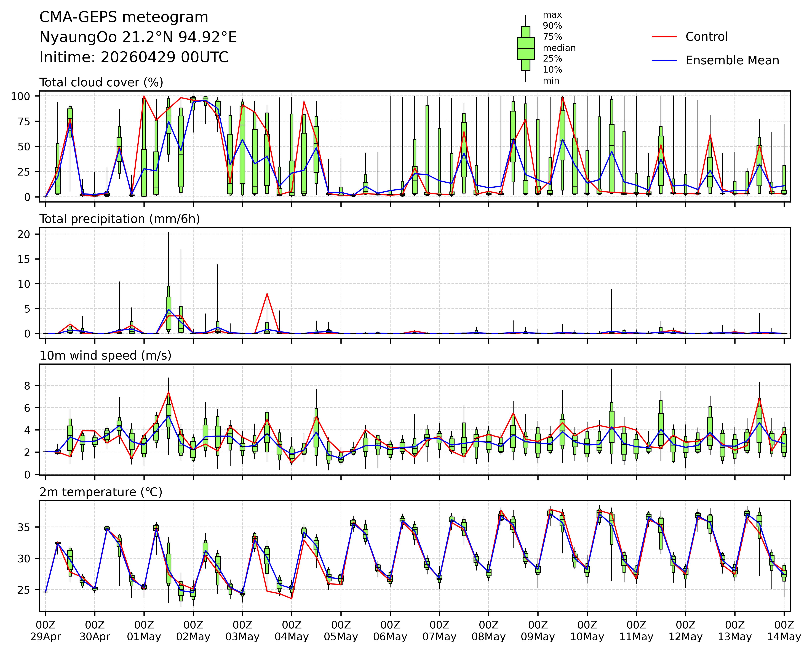Click the 'NyaungOo 21.2°N 94.92°E' location text
The width and height of the screenshot is (812, 653).
click(138, 37)
